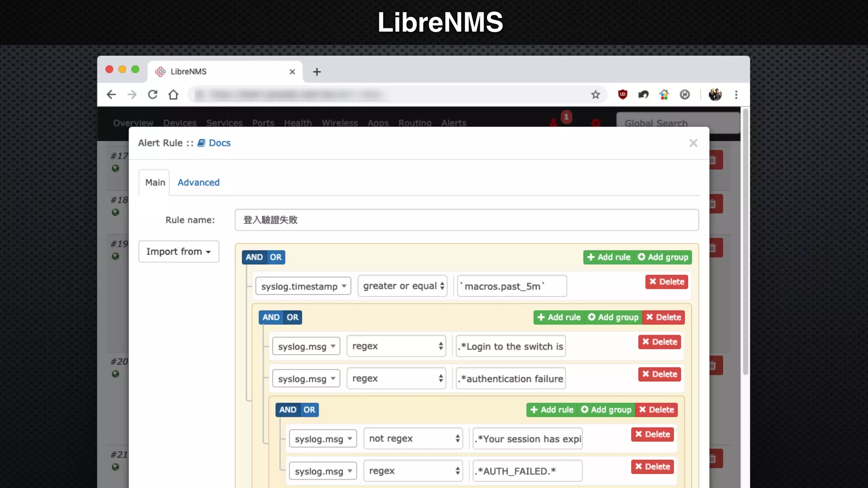Viewport: 868px width, 488px height.
Task: Click the AUTH_FAILED value field
Action: pos(528,471)
